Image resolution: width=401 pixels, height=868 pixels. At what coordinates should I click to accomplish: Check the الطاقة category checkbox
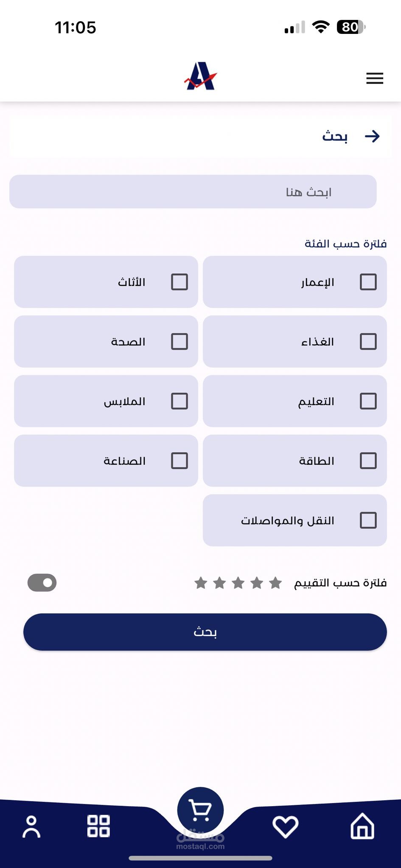coord(368,461)
